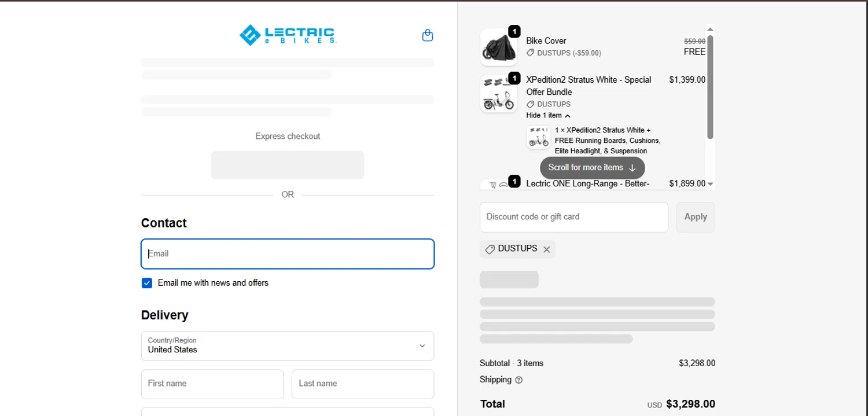
Task: Open the shopping bag cart icon
Action: [428, 35]
